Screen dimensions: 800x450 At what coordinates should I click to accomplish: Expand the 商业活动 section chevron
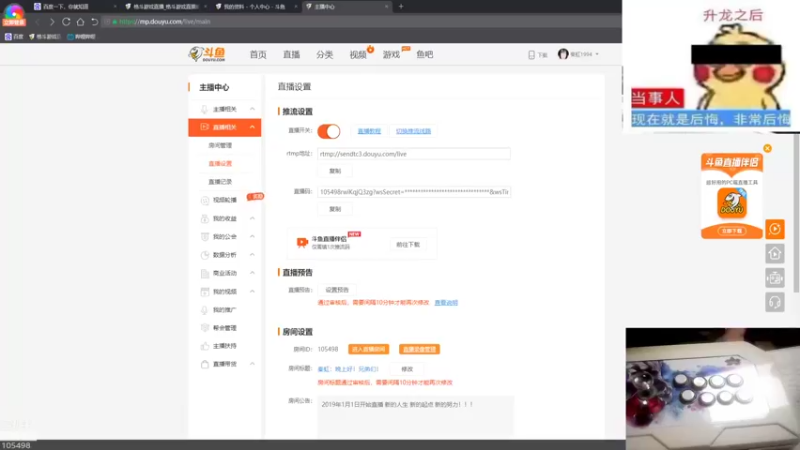point(252,273)
